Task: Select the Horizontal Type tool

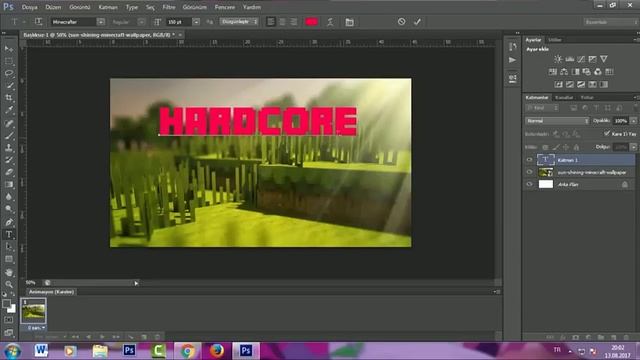Action: (x=9, y=235)
